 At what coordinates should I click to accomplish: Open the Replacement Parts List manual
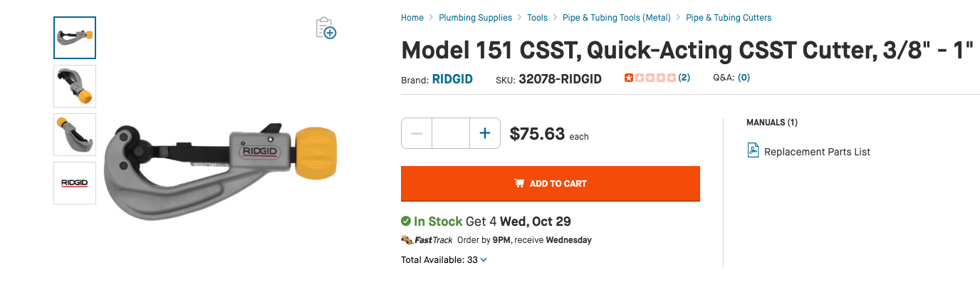[x=817, y=152]
